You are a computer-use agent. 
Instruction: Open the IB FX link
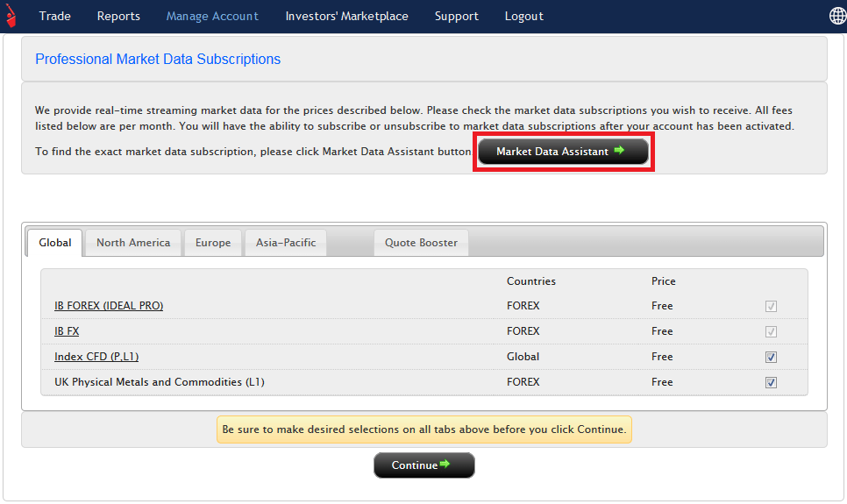tap(67, 331)
